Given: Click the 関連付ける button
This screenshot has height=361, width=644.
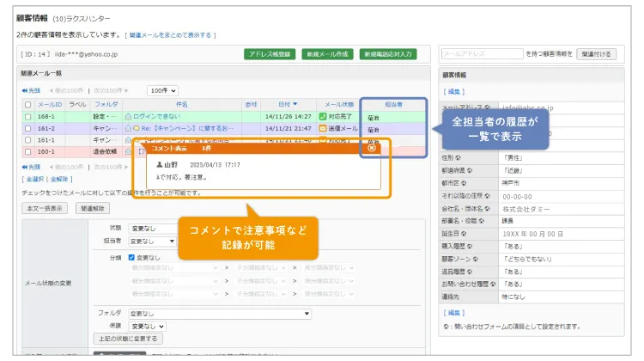Looking at the screenshot, I should [x=597, y=54].
